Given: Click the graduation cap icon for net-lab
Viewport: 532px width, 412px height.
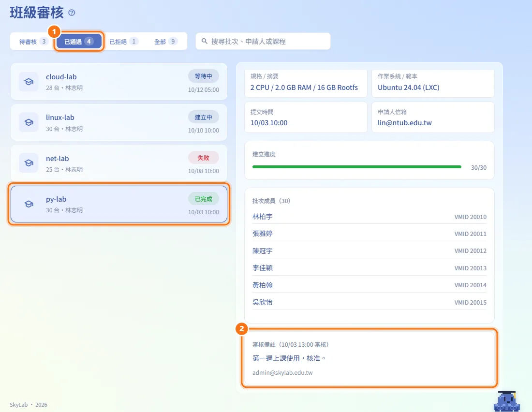Looking at the screenshot, I should [x=29, y=163].
